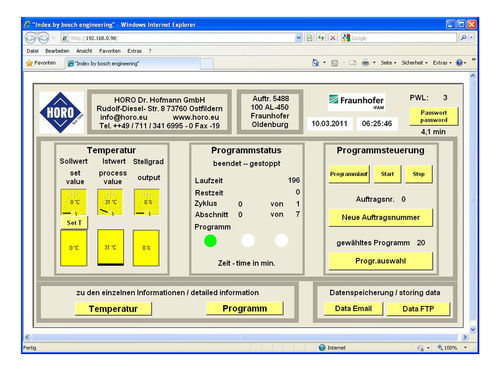Click the middle white status lamp
The height and width of the screenshot is (371, 500).
[248, 240]
